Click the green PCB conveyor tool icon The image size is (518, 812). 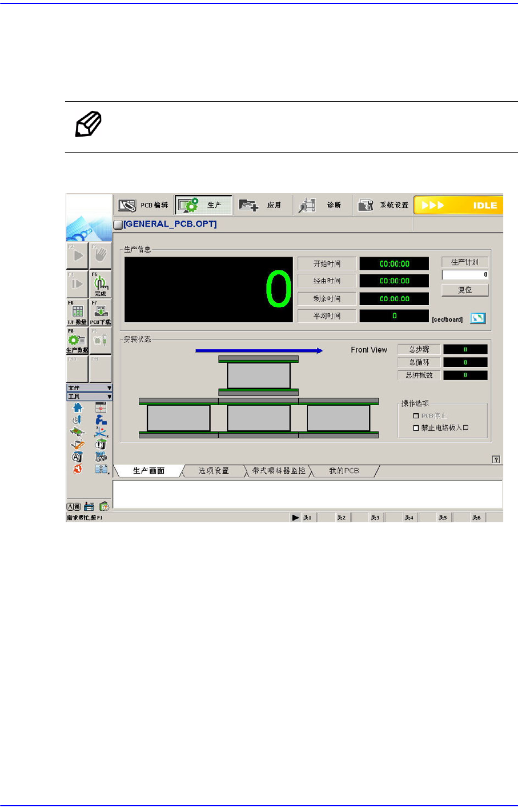pos(78,432)
